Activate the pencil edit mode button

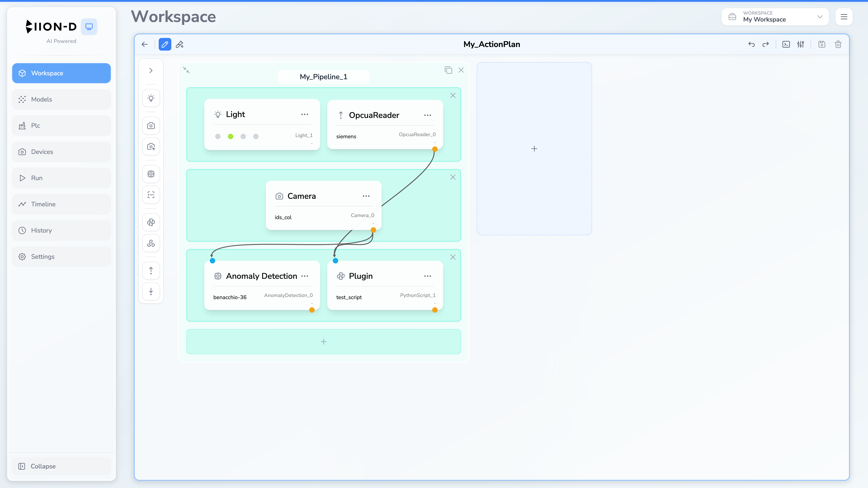(165, 44)
